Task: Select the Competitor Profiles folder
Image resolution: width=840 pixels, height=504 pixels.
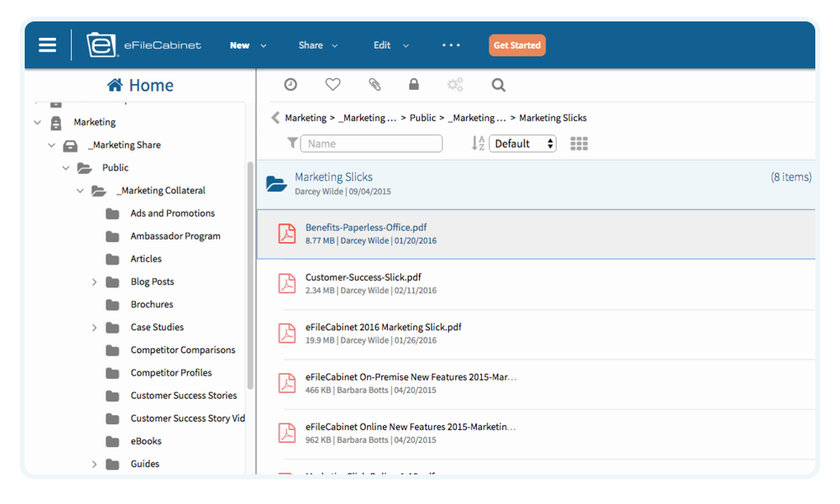Action: (171, 373)
